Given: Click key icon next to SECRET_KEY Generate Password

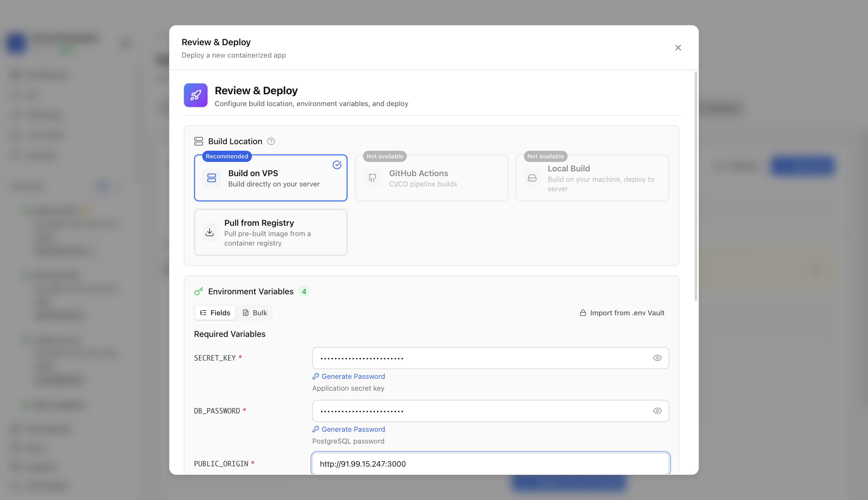Looking at the screenshot, I should coord(316,376).
